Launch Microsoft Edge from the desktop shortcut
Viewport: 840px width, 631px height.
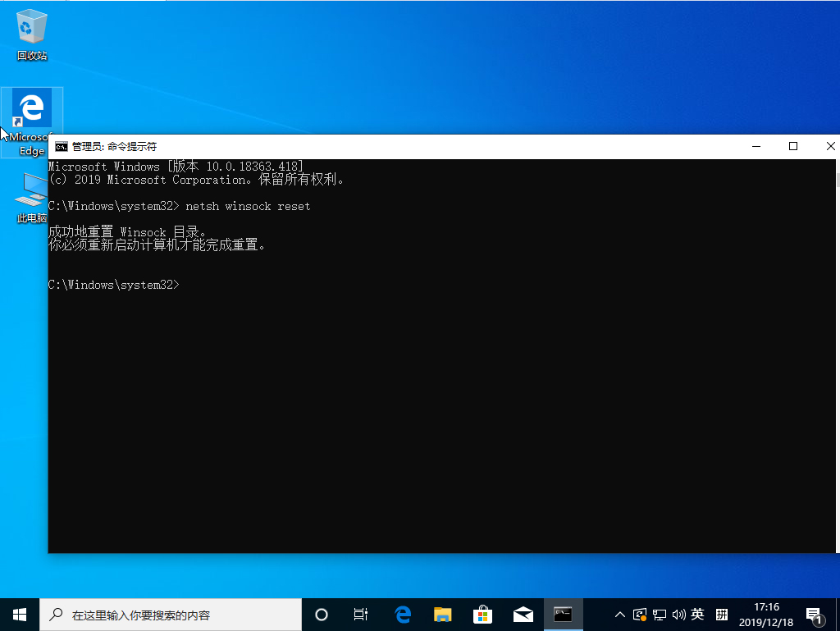click(x=30, y=107)
